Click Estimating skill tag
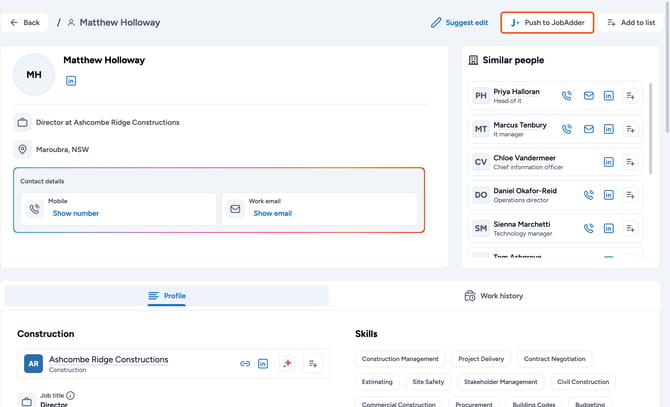This screenshot has width=670, height=407. coord(377,382)
